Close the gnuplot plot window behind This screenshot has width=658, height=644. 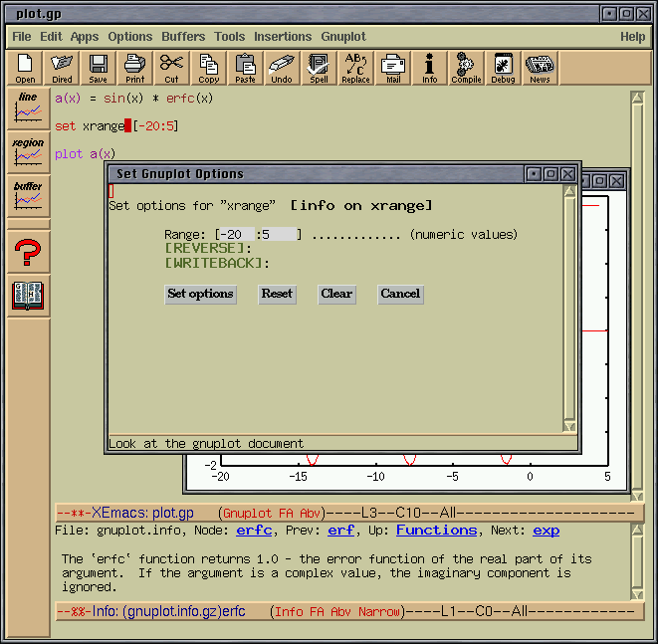pyautogui.click(x=617, y=181)
